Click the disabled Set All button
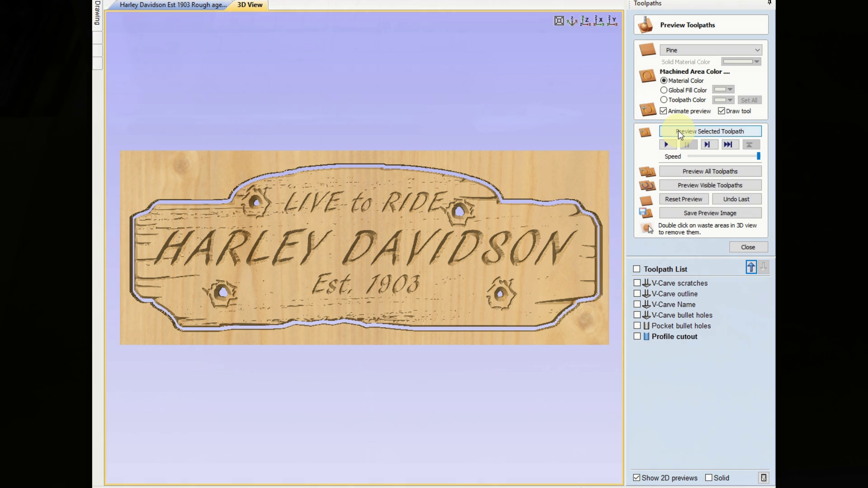This screenshot has height=488, width=868. pos(749,100)
